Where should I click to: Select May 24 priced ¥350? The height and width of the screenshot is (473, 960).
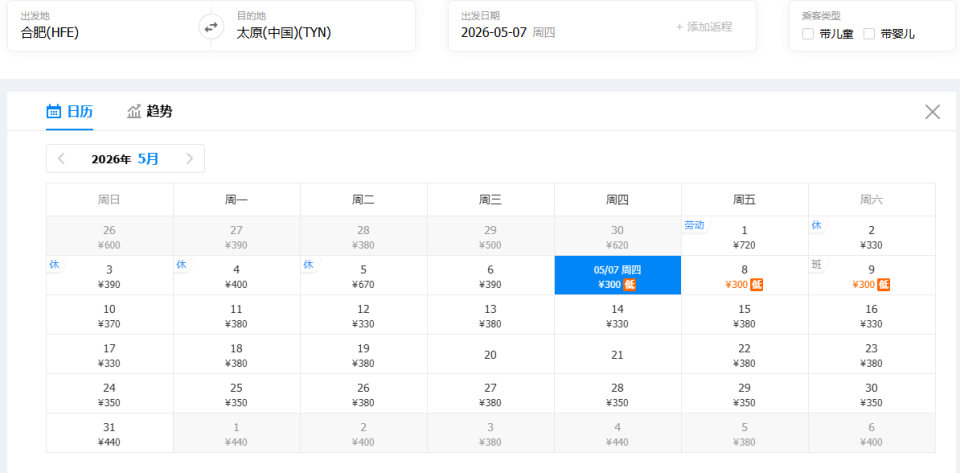[x=110, y=394]
